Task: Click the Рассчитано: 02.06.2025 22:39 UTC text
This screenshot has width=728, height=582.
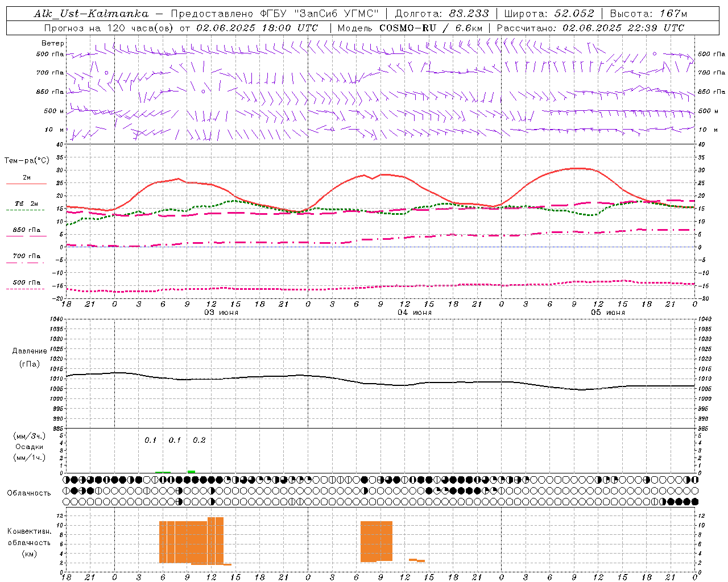Action: (x=590, y=28)
